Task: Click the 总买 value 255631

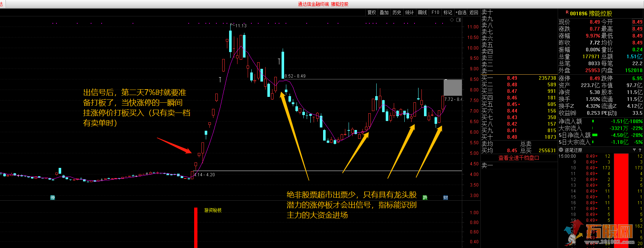Action: (547, 150)
